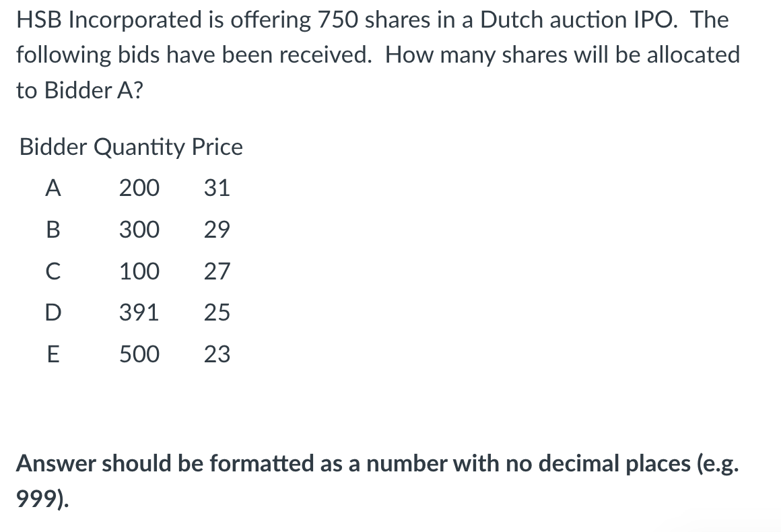Click the Price column header
This screenshot has height=532, width=781.
[x=217, y=147]
